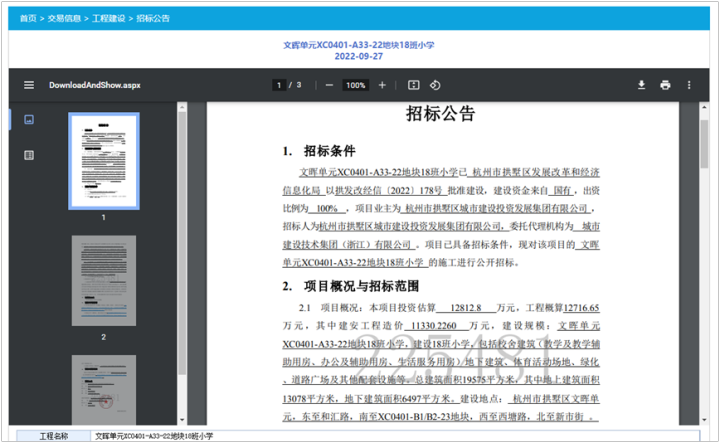Print the PDF document
Screen dimensions: 720x443
(665, 85)
